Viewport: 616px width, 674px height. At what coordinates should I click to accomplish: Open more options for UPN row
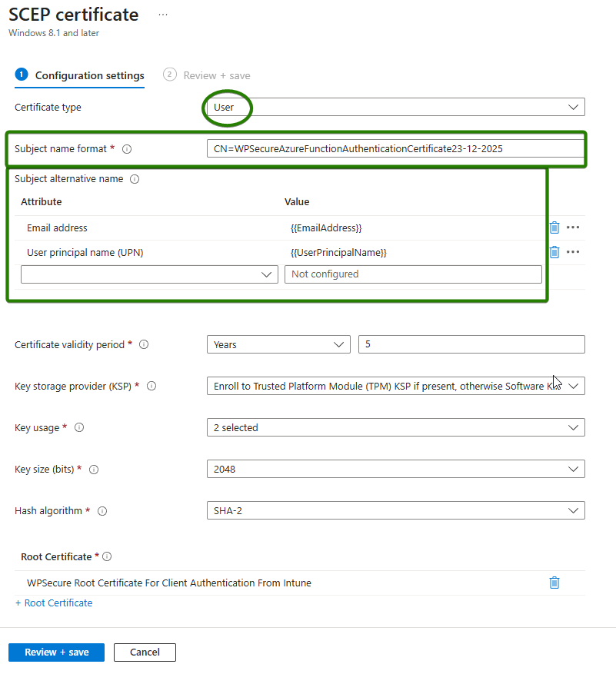573,252
